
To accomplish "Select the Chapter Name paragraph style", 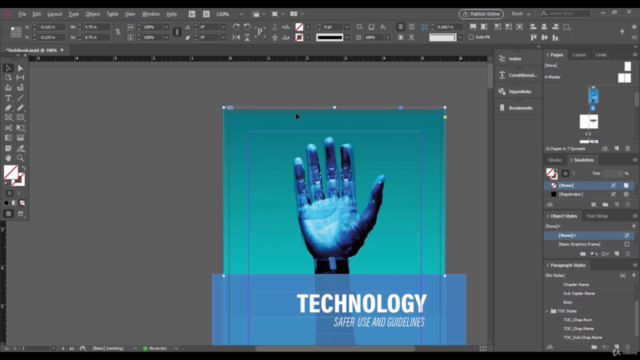I will [x=576, y=284].
